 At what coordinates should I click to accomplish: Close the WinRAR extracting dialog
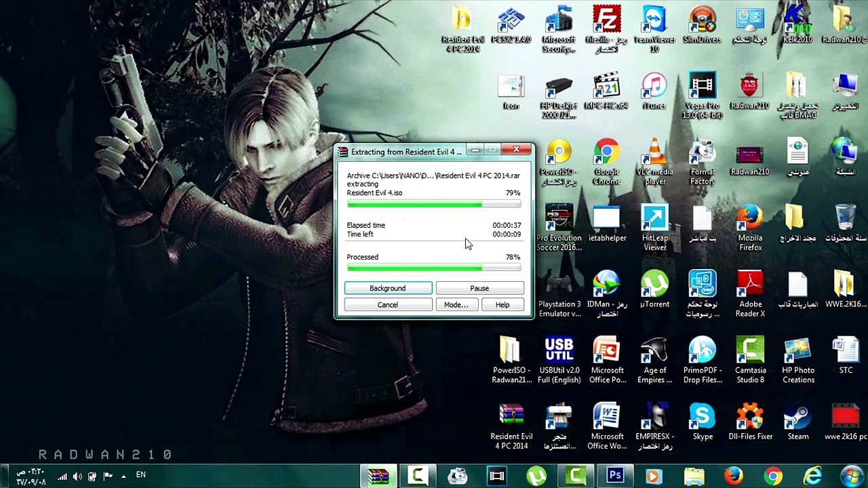(x=517, y=149)
